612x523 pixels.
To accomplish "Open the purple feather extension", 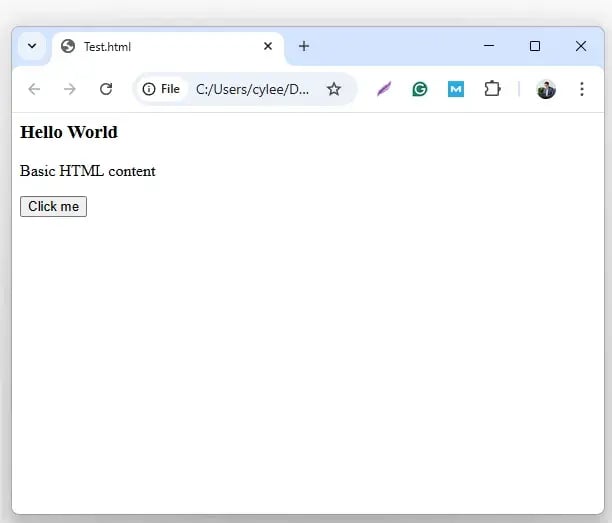I will click(x=384, y=89).
